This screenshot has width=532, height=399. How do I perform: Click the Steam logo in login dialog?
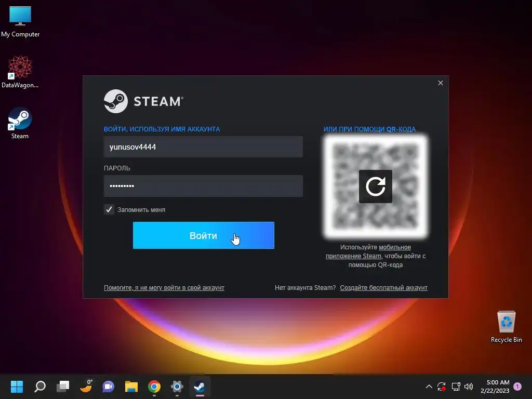tap(143, 101)
